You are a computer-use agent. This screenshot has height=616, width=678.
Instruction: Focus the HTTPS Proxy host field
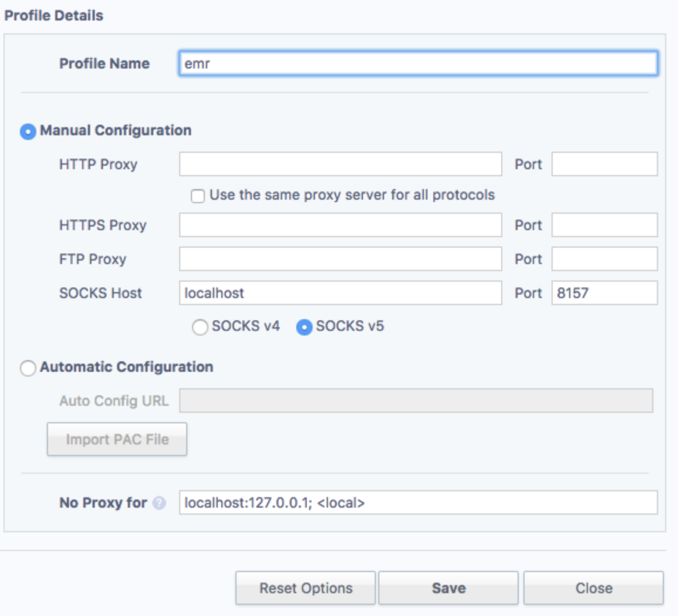pos(340,225)
